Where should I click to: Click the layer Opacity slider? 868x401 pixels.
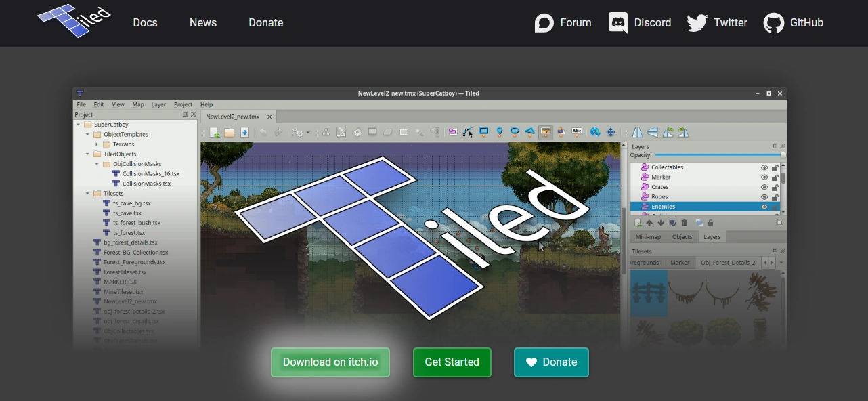[720, 155]
